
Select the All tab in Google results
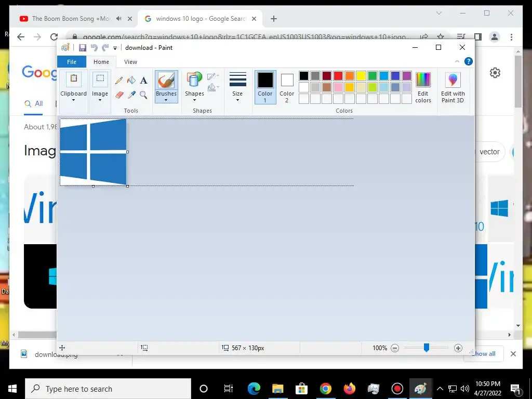point(34,103)
